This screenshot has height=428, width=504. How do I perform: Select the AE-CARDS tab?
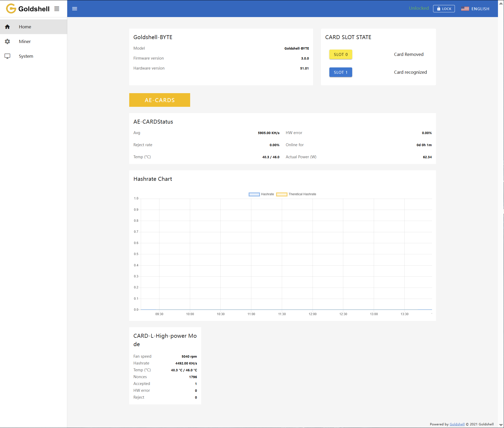coord(160,100)
